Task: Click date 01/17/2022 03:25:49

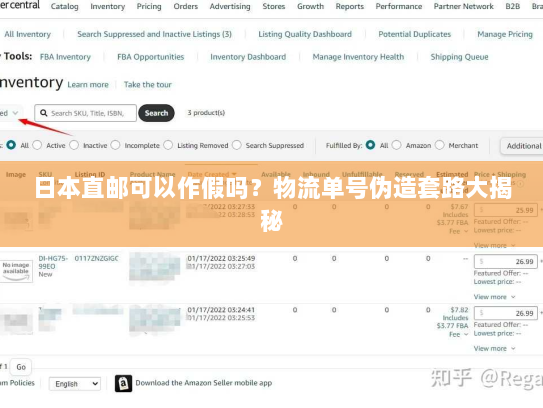Action: 221,258
